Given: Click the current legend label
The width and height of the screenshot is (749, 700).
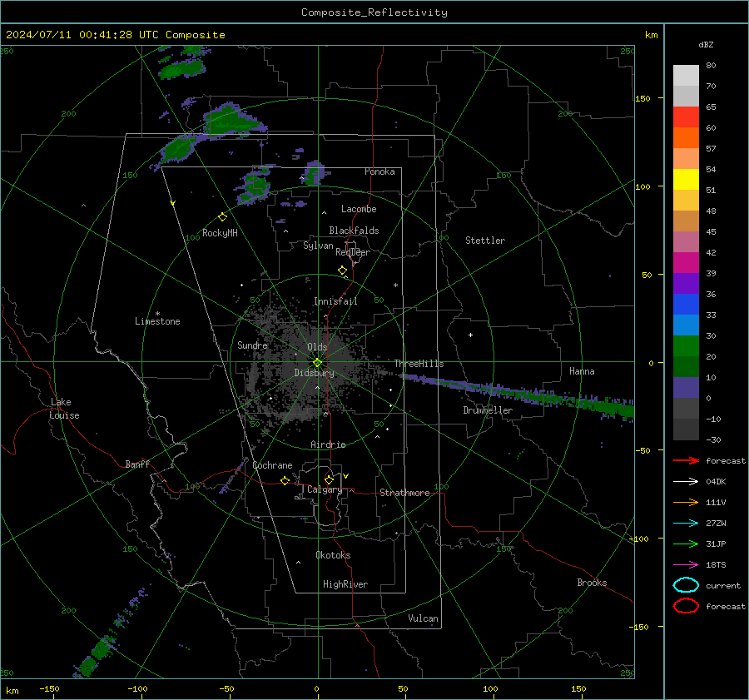Looking at the screenshot, I should click(723, 585).
